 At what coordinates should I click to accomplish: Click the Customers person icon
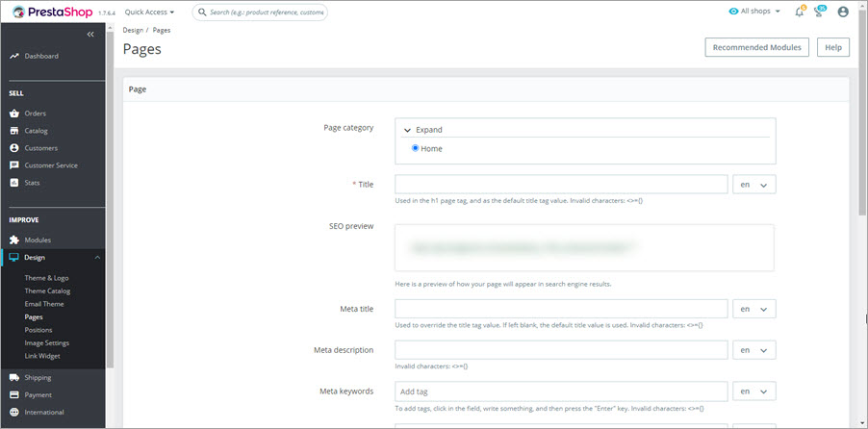(x=14, y=148)
